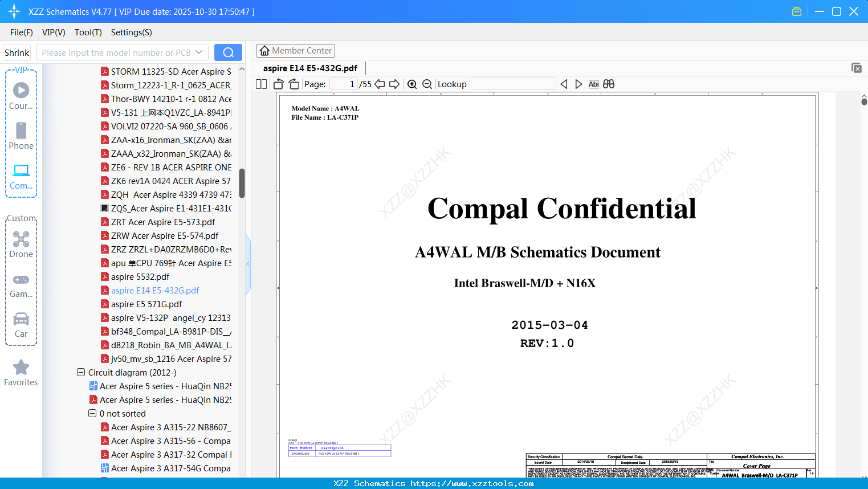Open aspire V5-132P angel_cy file
868x489 pixels.
point(166,318)
